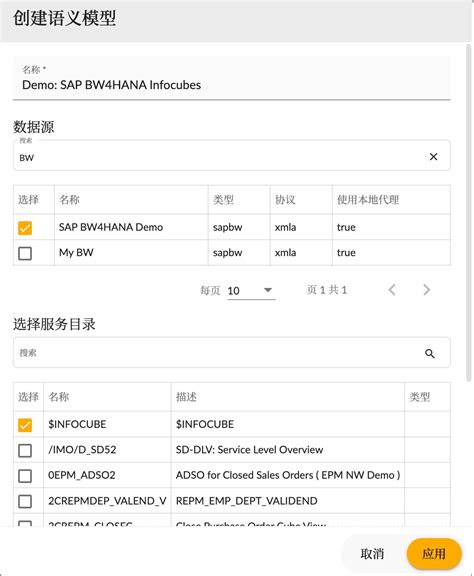This screenshot has width=474, height=576.
Task: Go to previous data source page
Action: coord(392,290)
